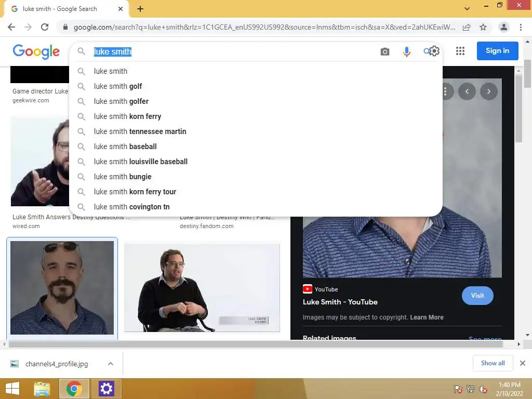The image size is (532, 399).
Task: Click the network tray icon
Action: coord(471,389)
